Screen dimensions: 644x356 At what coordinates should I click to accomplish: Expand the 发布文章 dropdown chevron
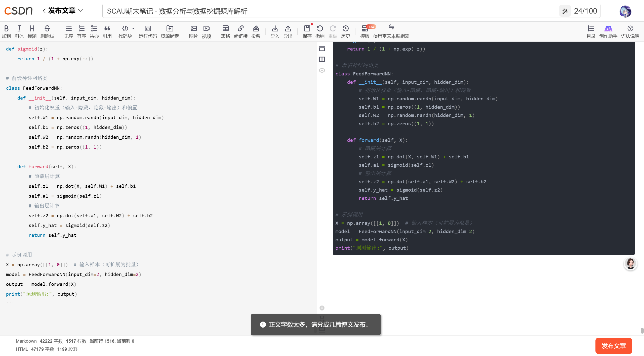pyautogui.click(x=81, y=11)
